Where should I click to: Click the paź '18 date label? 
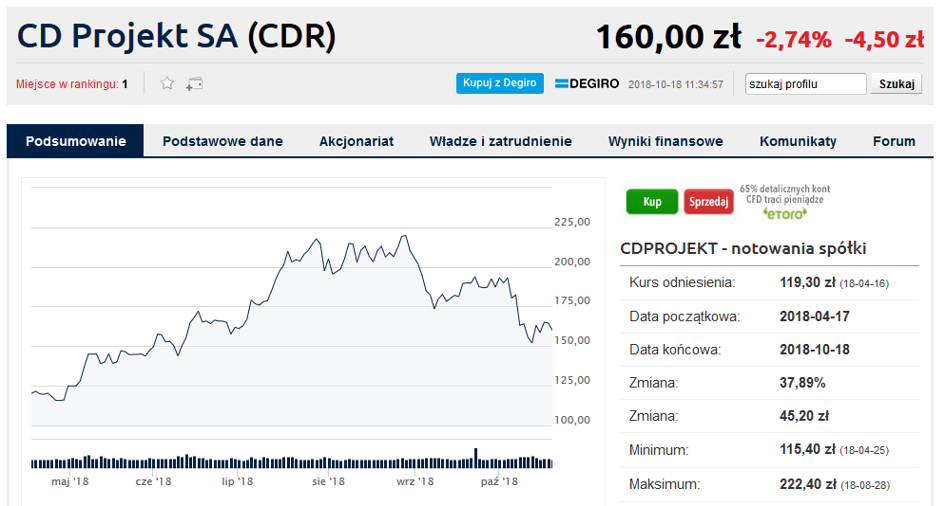(499, 481)
